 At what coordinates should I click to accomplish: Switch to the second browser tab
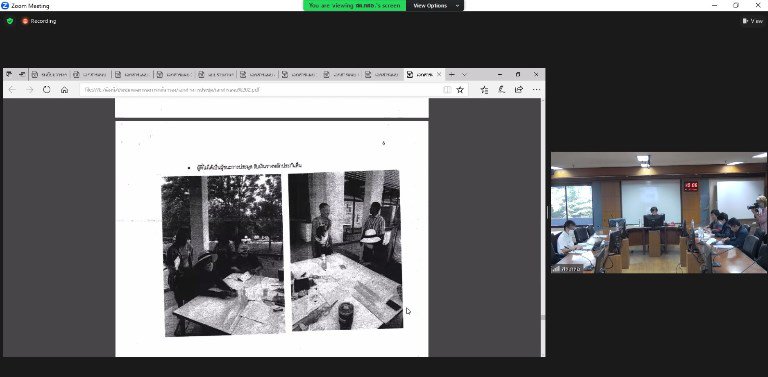pyautogui.click(x=91, y=74)
